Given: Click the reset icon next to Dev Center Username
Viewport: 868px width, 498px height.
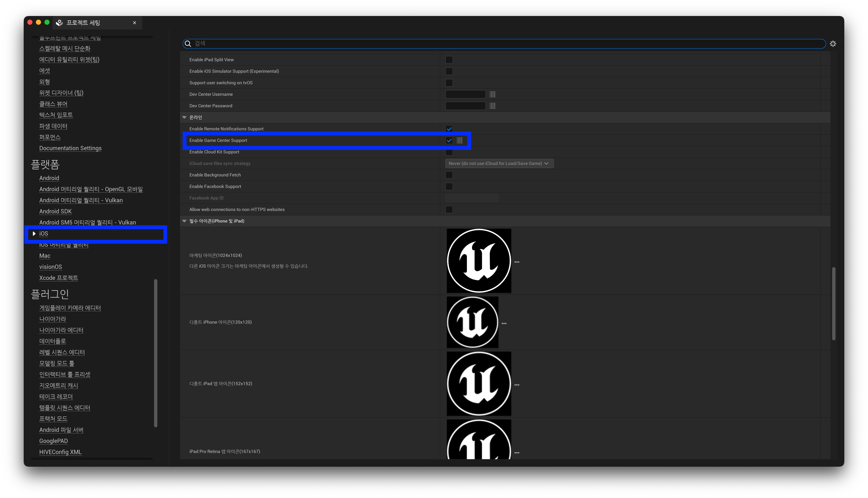Looking at the screenshot, I should pos(493,94).
